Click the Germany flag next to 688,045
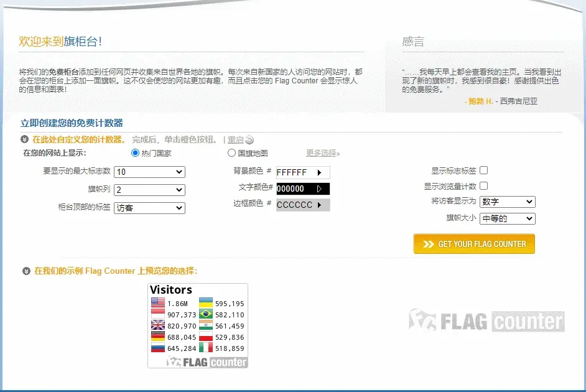 coord(158,336)
